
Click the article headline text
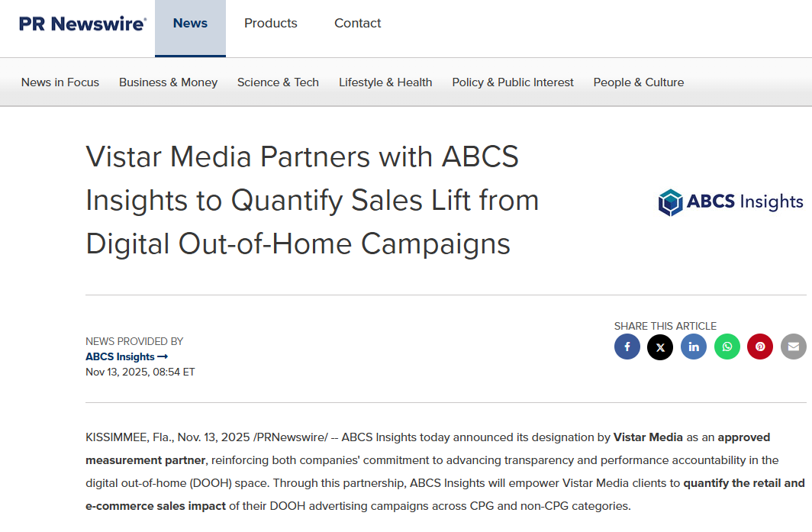(x=313, y=200)
